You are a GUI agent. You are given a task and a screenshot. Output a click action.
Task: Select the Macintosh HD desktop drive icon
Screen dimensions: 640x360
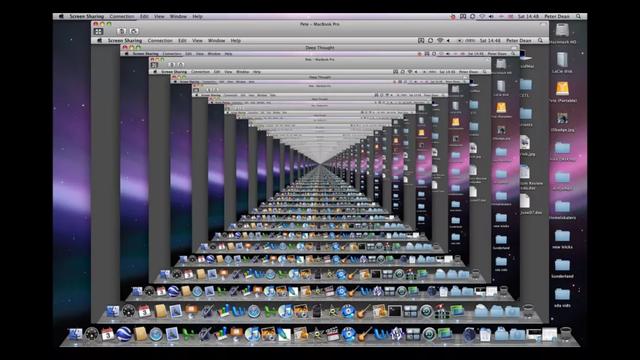[x=562, y=33]
